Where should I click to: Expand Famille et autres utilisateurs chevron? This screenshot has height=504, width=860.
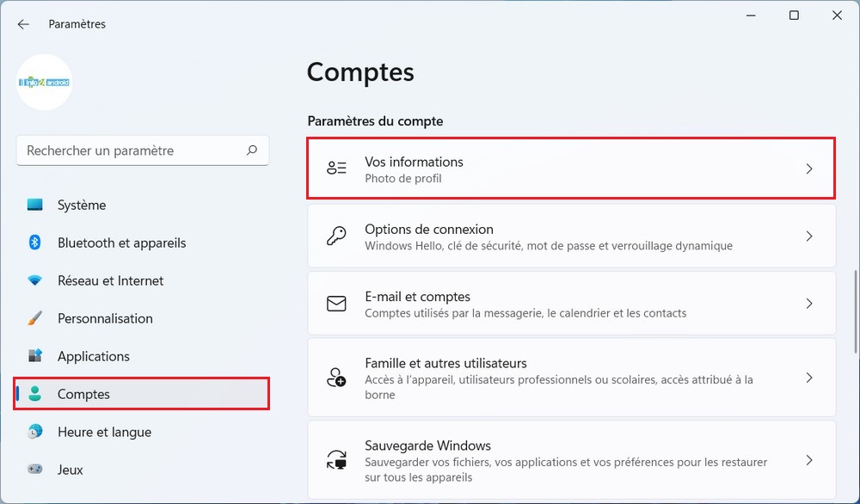809,378
